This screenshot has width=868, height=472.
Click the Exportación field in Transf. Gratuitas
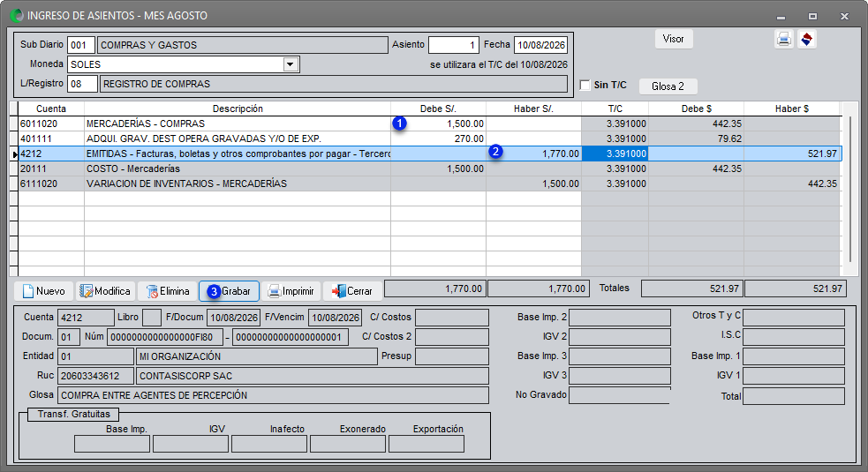426,444
